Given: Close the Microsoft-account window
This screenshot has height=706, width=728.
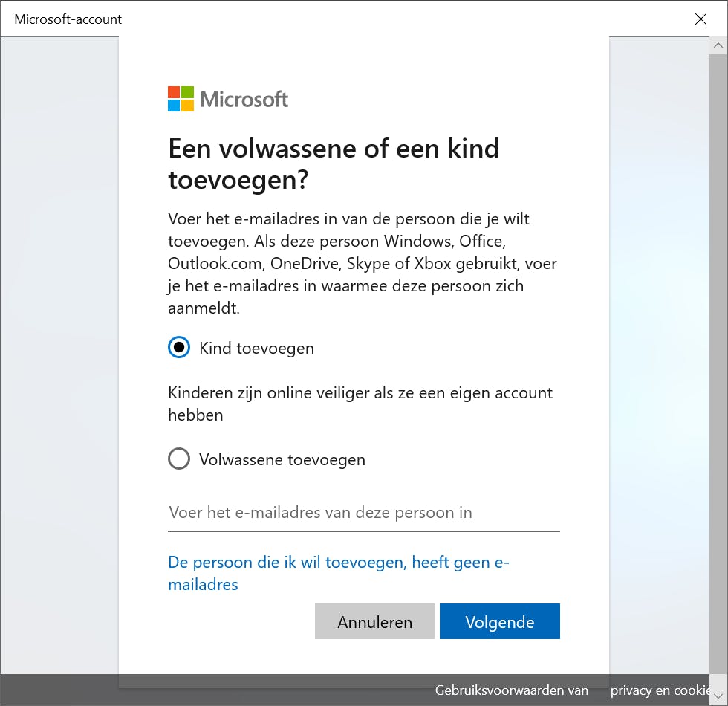Looking at the screenshot, I should pos(701,19).
